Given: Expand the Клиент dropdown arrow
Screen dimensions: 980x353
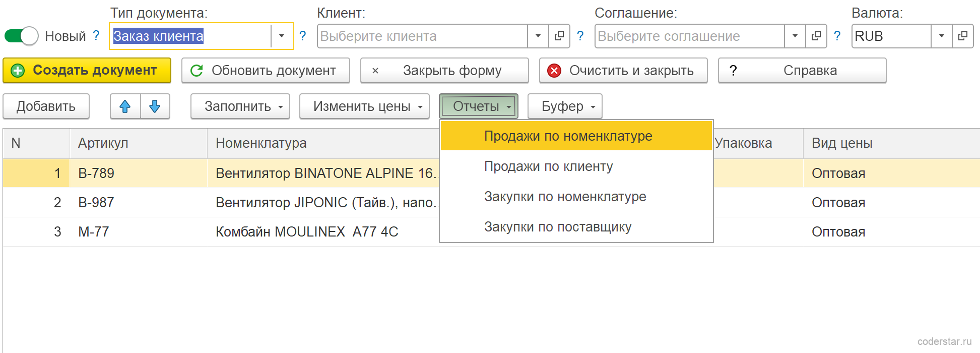Looking at the screenshot, I should tap(538, 36).
